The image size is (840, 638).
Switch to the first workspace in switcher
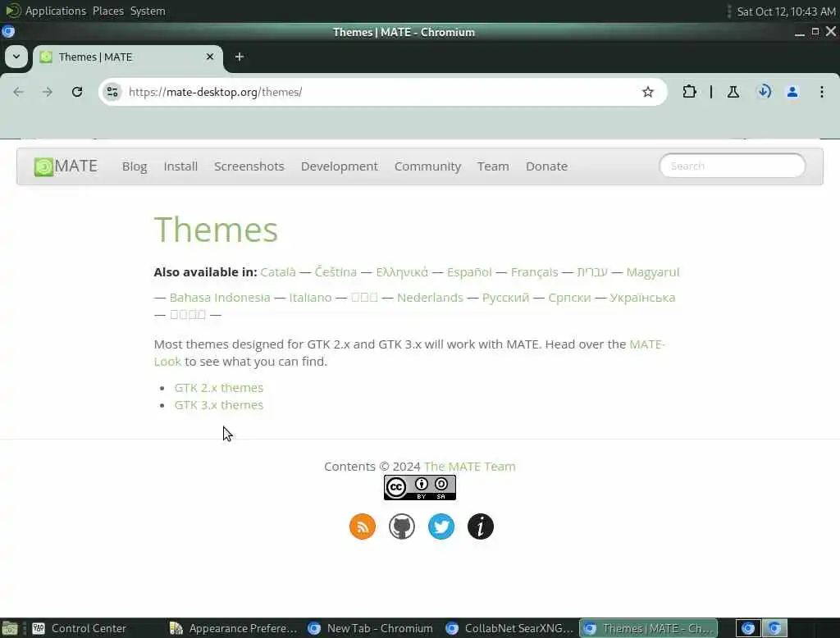pyautogui.click(x=748, y=628)
